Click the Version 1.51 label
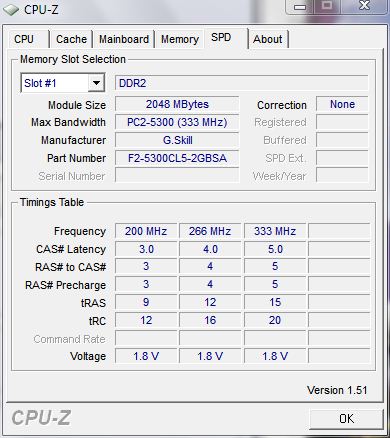Viewport: 390px width, 438px height. [x=337, y=390]
